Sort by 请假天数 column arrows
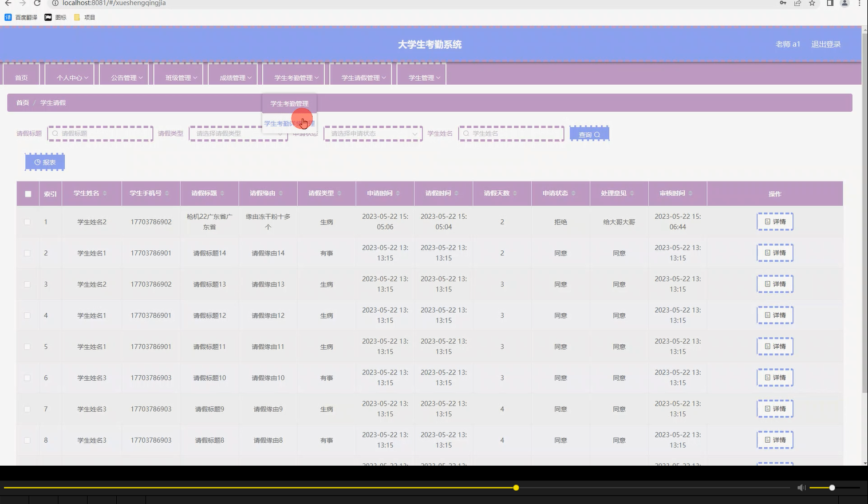This screenshot has height=504, width=868. pos(515,194)
